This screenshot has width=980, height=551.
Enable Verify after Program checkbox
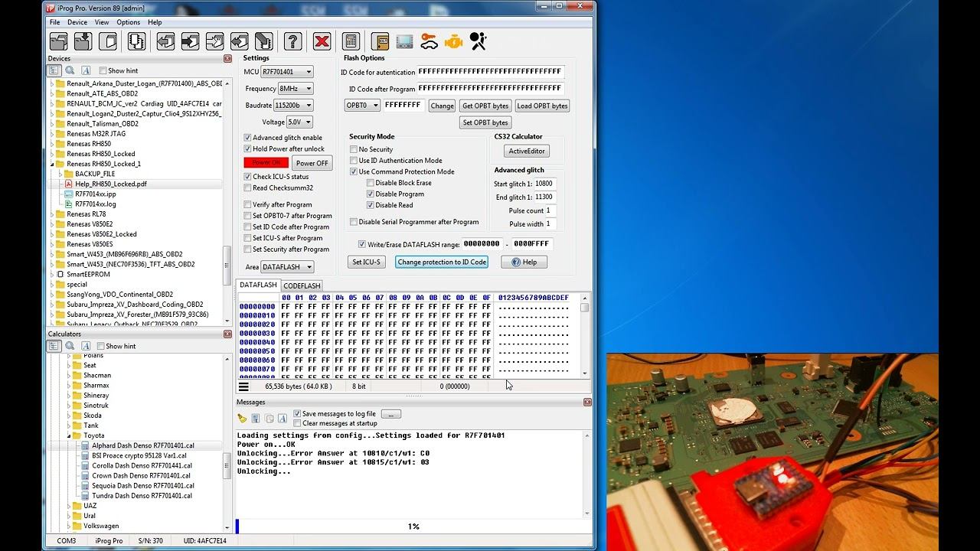[247, 204]
